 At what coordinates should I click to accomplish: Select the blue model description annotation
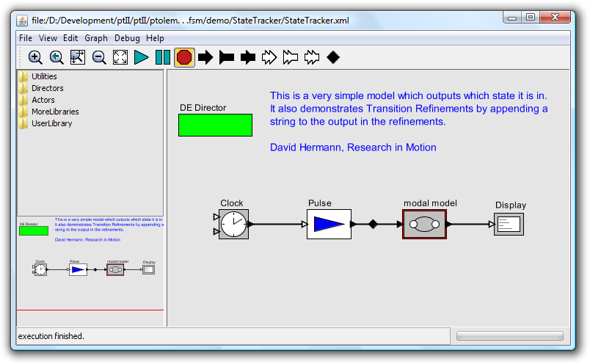(409, 109)
